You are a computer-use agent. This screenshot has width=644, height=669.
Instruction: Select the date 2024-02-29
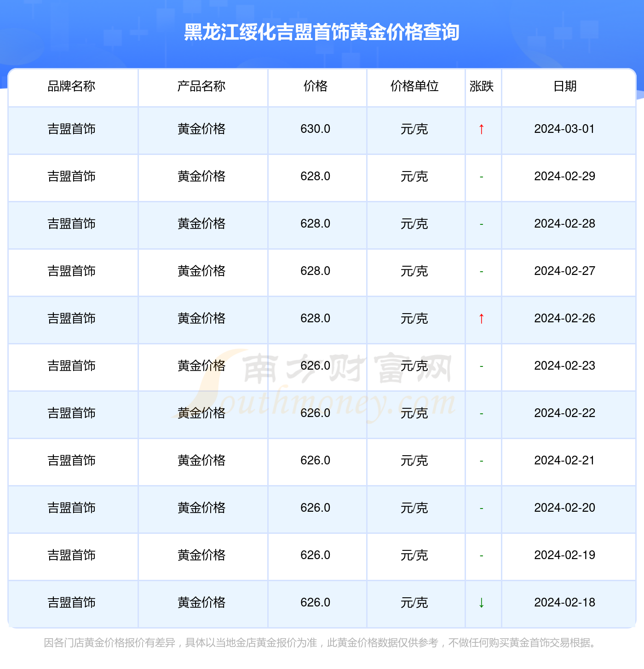point(565,177)
